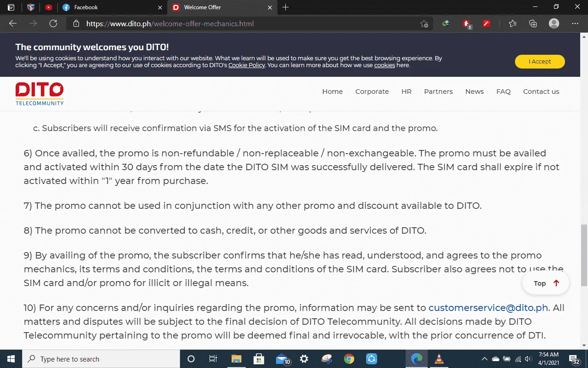588x368 pixels.
Task: Open the Wi-Fi network tray icon
Action: pyautogui.click(x=518, y=359)
